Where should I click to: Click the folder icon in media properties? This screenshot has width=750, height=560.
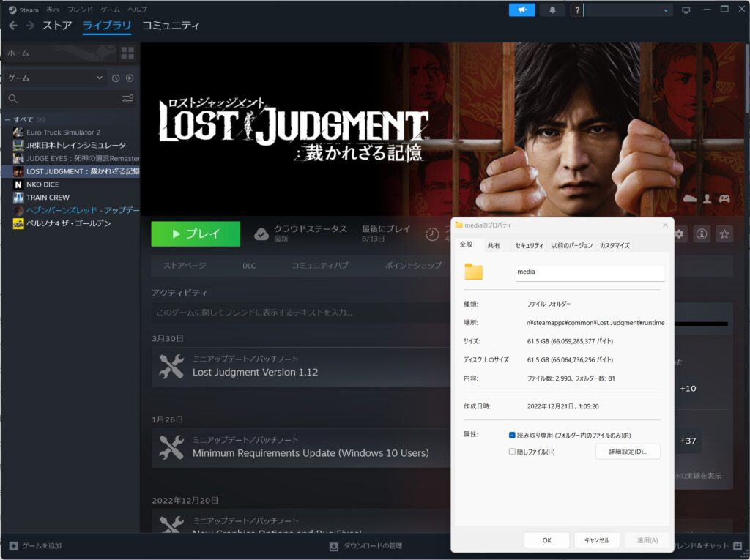[x=474, y=272]
